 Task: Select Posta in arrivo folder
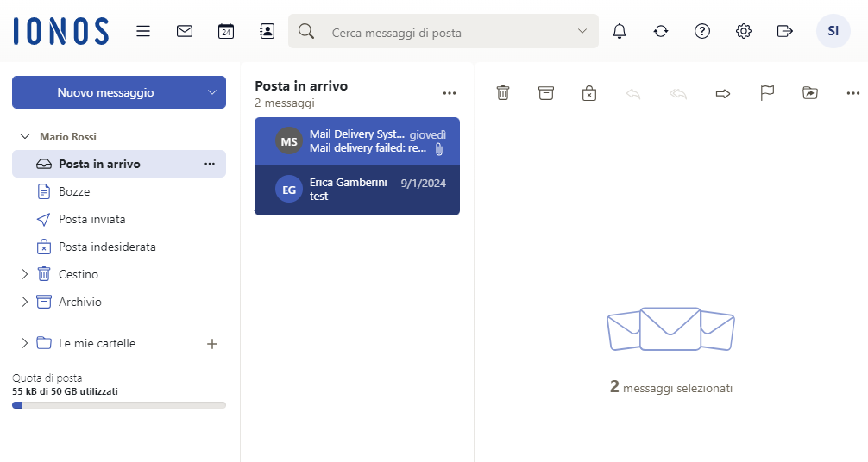(119, 164)
